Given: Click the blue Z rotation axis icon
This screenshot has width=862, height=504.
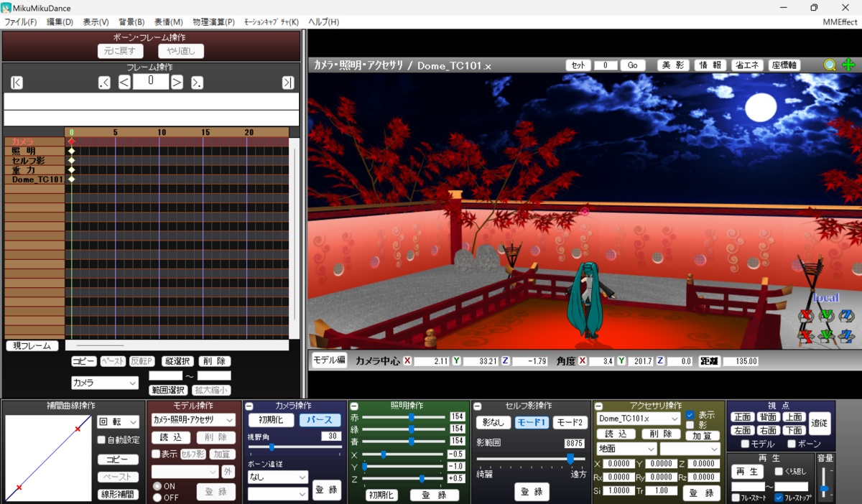Looking at the screenshot, I should (847, 315).
